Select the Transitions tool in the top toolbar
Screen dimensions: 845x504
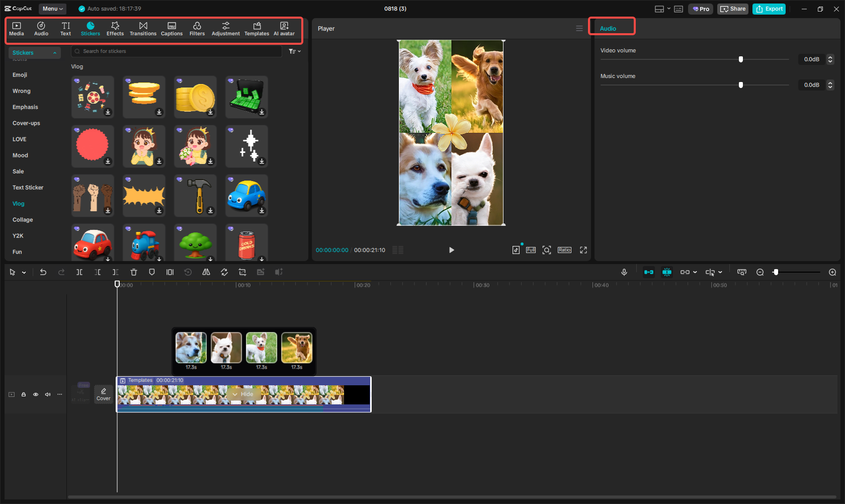143,28
